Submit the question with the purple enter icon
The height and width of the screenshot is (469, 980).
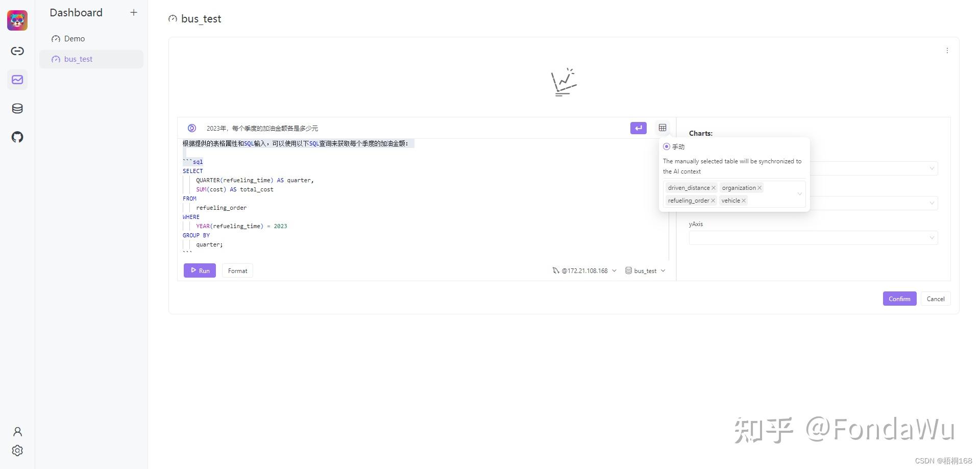[x=638, y=128]
